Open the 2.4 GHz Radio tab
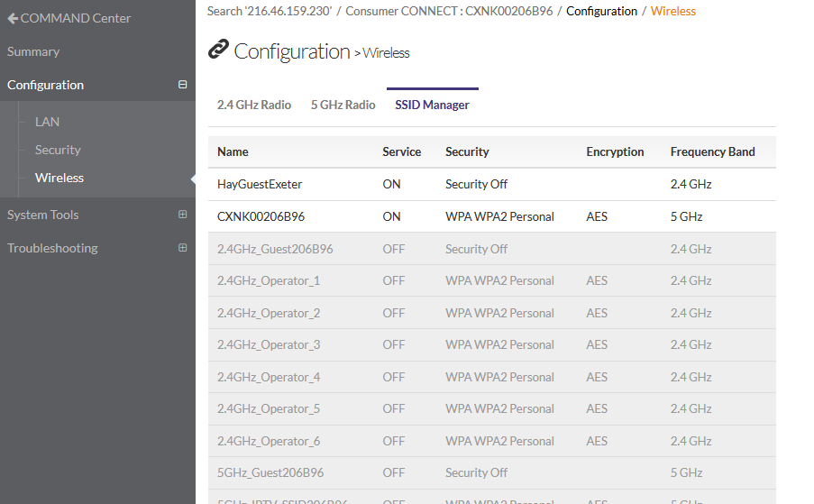This screenshot has height=504, width=814. tap(253, 105)
